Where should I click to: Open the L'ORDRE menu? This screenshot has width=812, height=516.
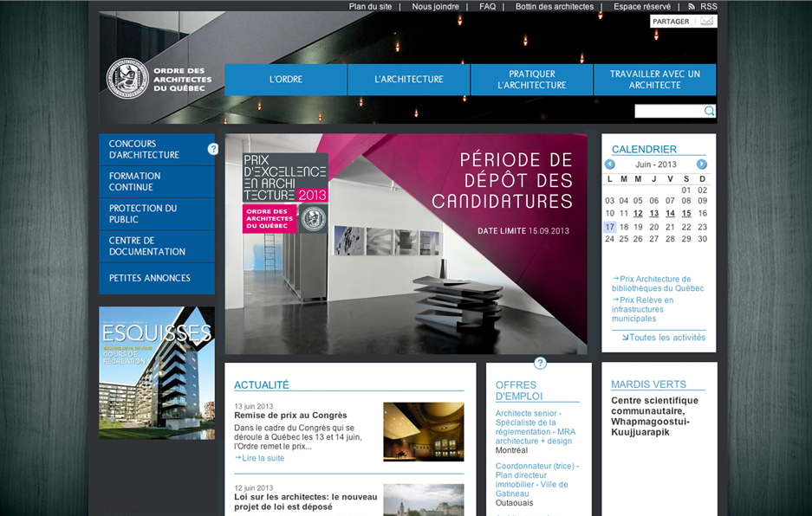[286, 79]
